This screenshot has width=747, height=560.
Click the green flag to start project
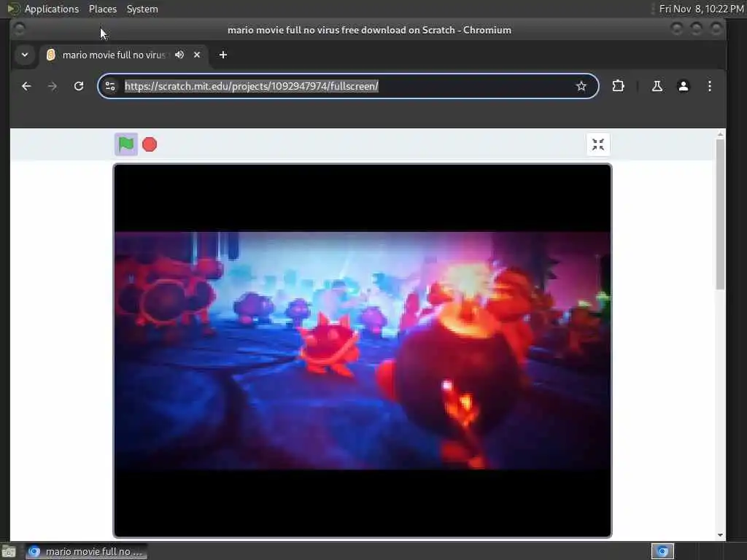click(x=126, y=144)
